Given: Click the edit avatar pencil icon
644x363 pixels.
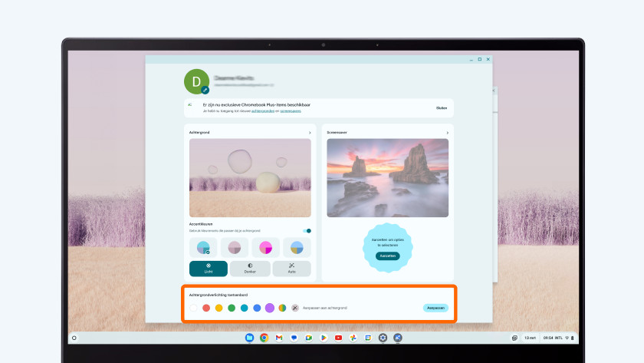Looking at the screenshot, I should click(205, 90).
